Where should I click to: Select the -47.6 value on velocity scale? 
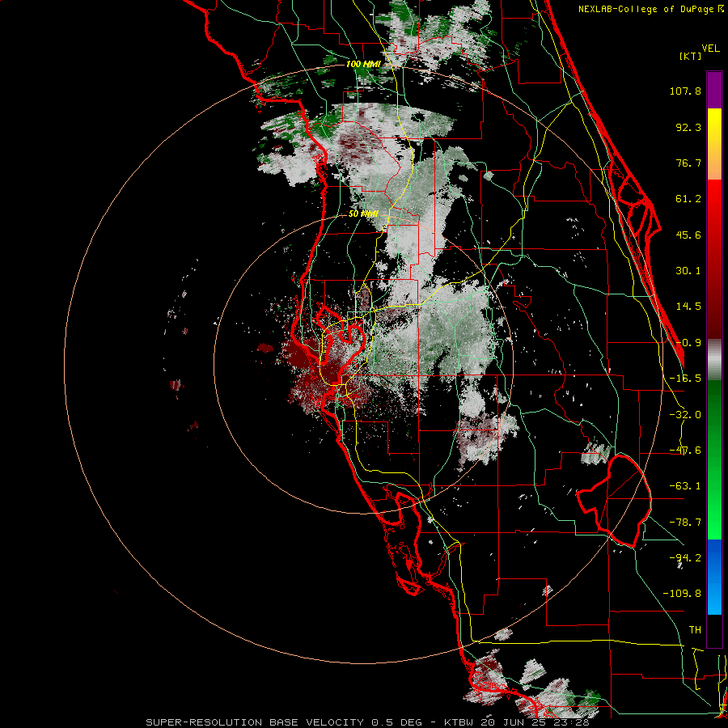(x=685, y=451)
